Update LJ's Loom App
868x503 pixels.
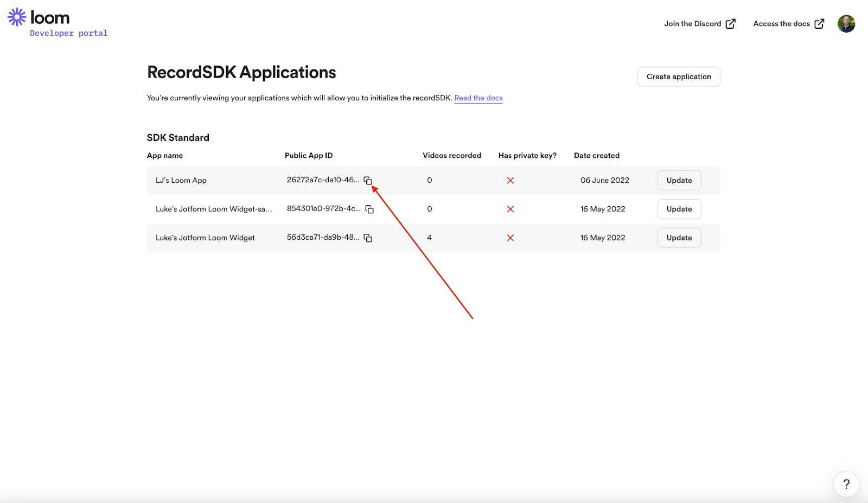click(x=679, y=181)
